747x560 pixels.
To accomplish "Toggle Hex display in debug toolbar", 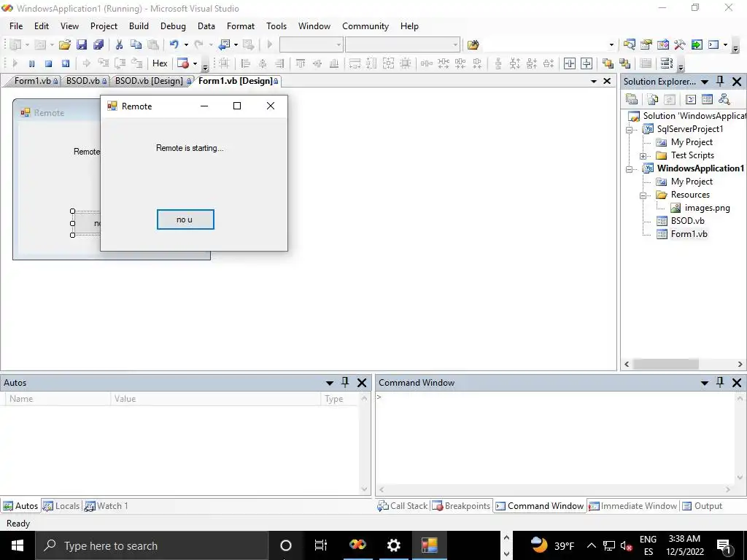I will [x=160, y=63].
